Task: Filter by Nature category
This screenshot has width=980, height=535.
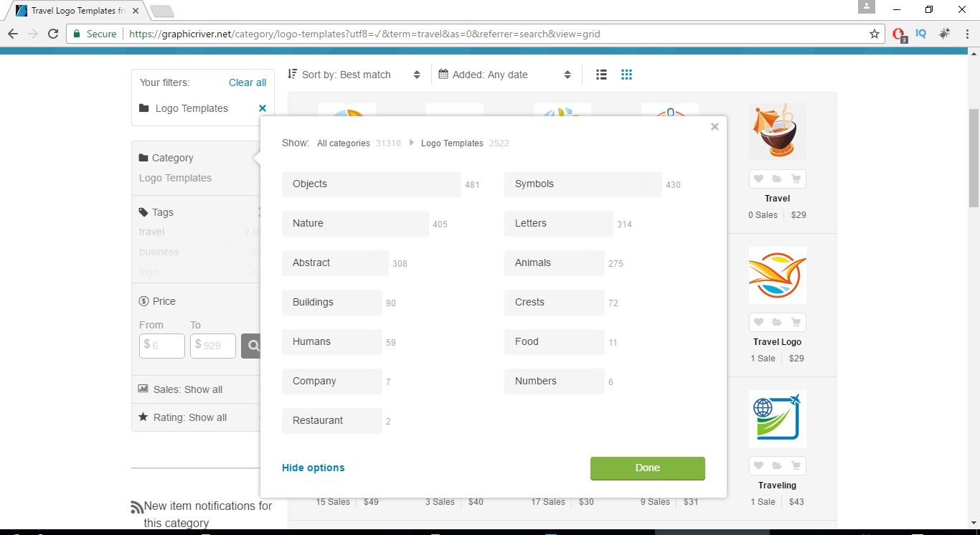Action: 355,224
